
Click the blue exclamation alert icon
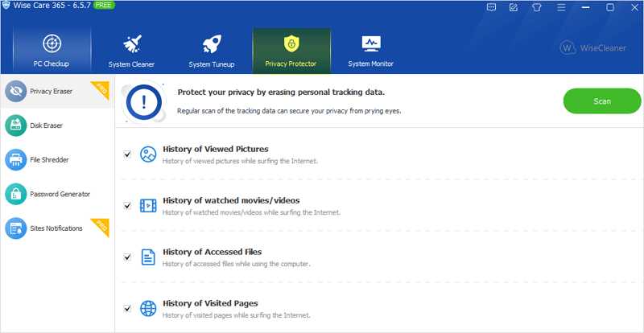coord(143,101)
